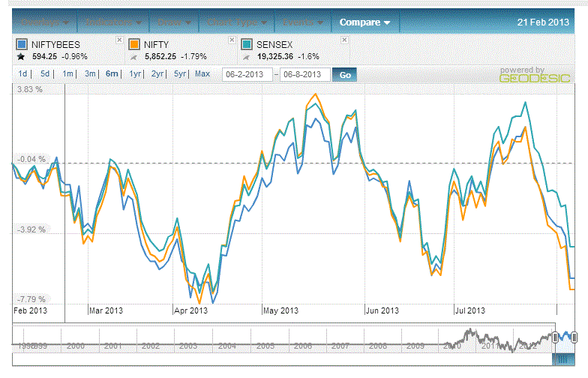Select the 1d time range
Image resolution: width=588 pixels, height=378 pixels.
coord(22,73)
